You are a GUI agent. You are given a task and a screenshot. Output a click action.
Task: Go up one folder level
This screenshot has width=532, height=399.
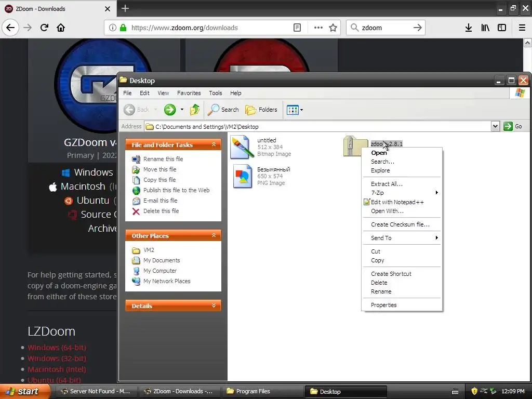(195, 110)
